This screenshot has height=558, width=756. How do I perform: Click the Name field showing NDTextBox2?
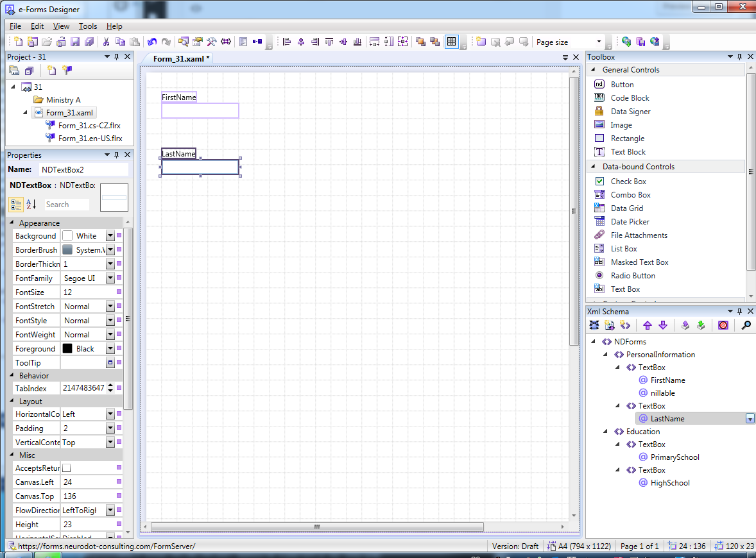coord(84,169)
